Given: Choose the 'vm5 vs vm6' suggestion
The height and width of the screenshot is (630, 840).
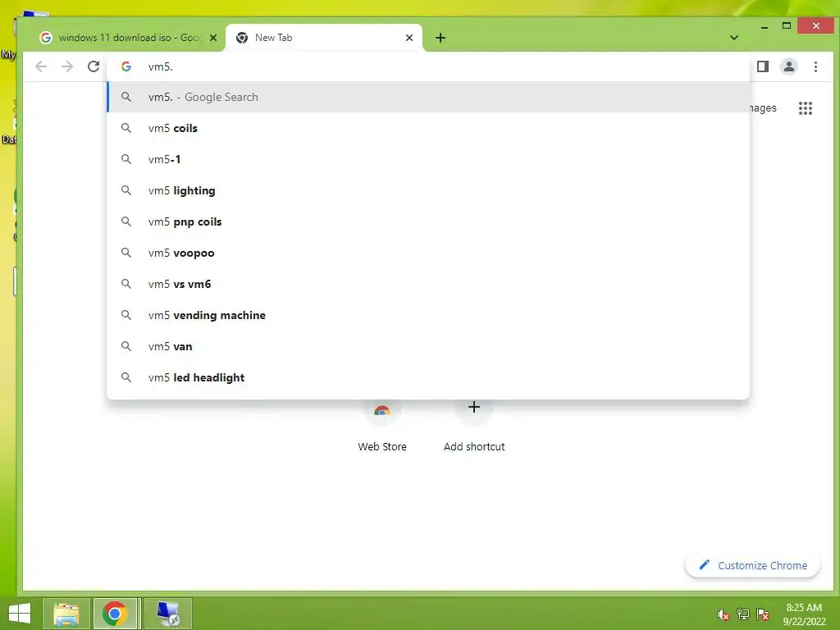Looking at the screenshot, I should [x=428, y=284].
